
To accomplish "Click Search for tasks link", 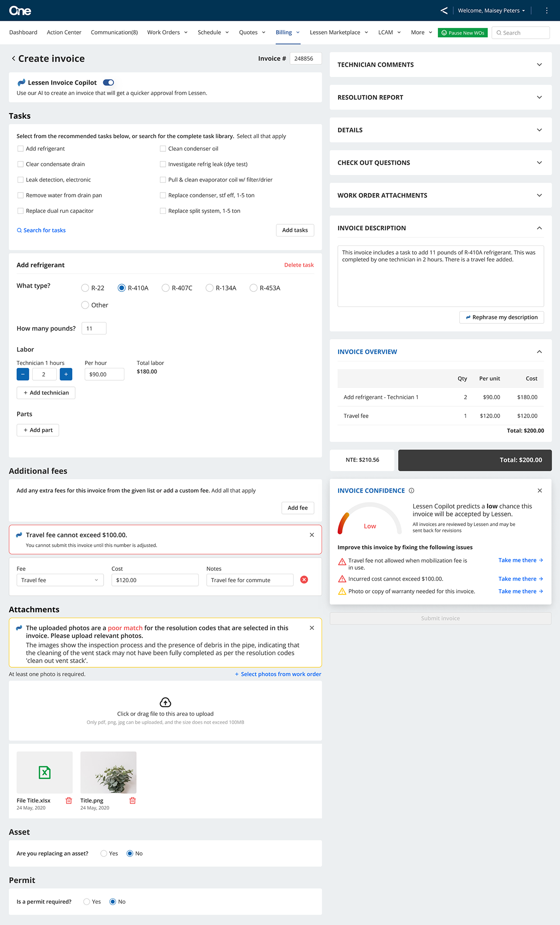I will coord(41,230).
